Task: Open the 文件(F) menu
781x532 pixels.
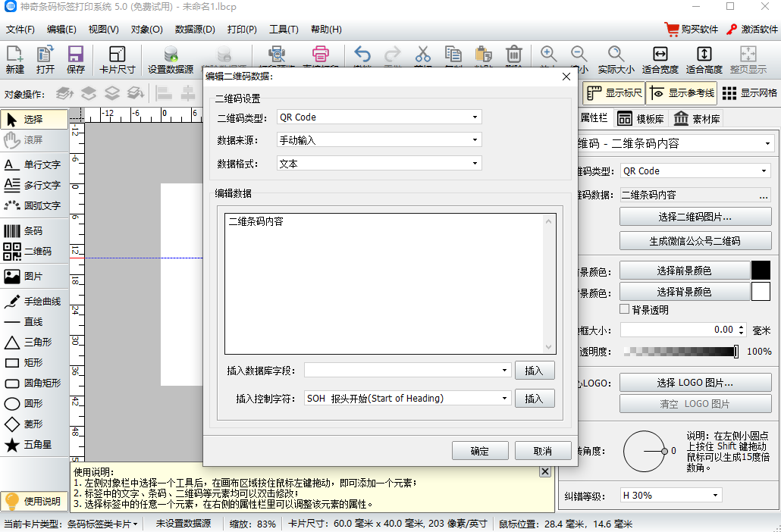Action: [x=20, y=30]
